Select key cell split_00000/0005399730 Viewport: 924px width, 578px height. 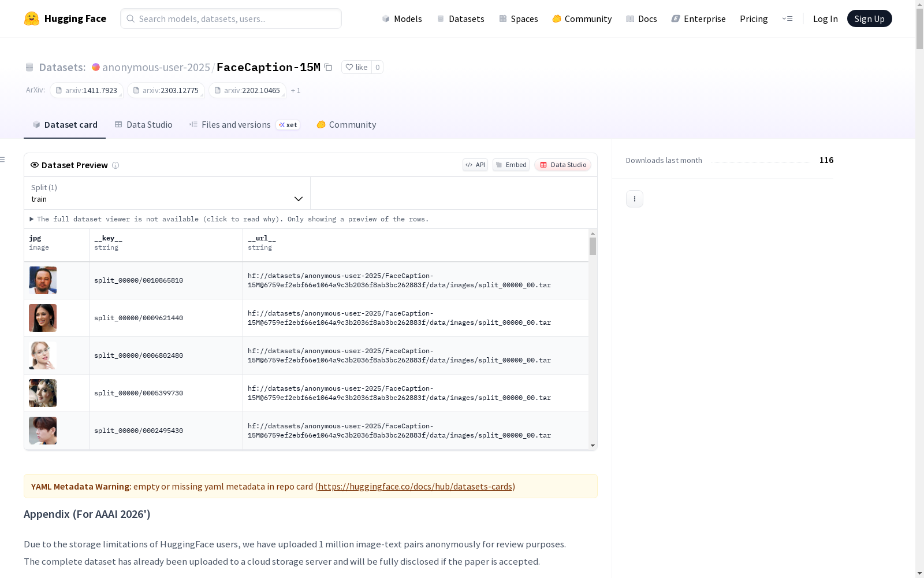(x=166, y=393)
